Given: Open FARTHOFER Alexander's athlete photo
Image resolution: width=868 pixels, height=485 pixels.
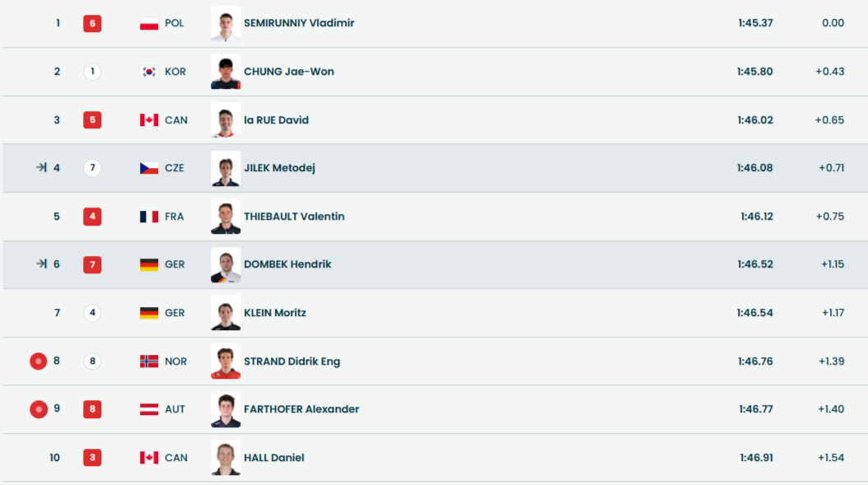Looking at the screenshot, I should pyautogui.click(x=226, y=409).
